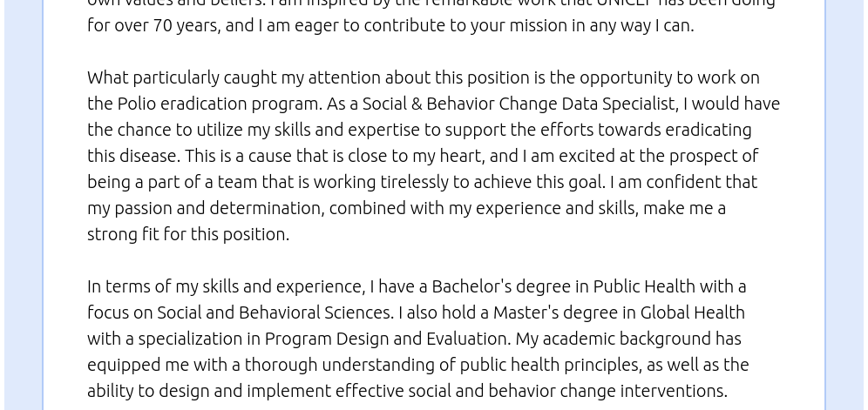Click the word "interventions" at paragraph end
This screenshot has width=868, height=410.
click(673, 391)
